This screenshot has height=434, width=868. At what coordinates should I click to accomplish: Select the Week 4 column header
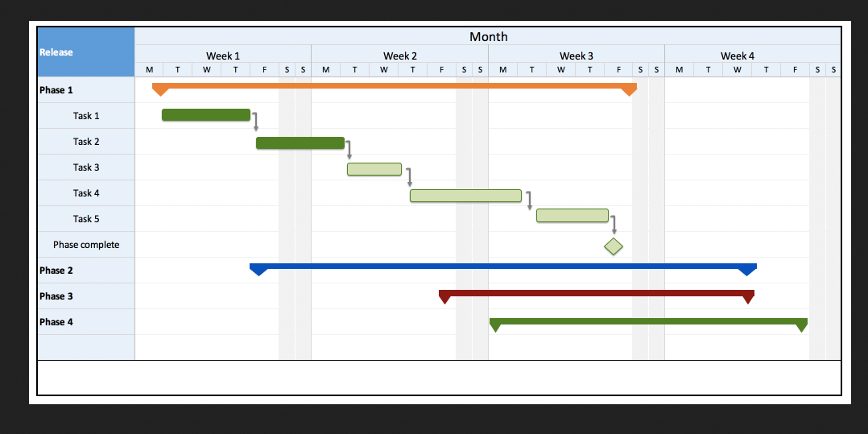pos(738,56)
